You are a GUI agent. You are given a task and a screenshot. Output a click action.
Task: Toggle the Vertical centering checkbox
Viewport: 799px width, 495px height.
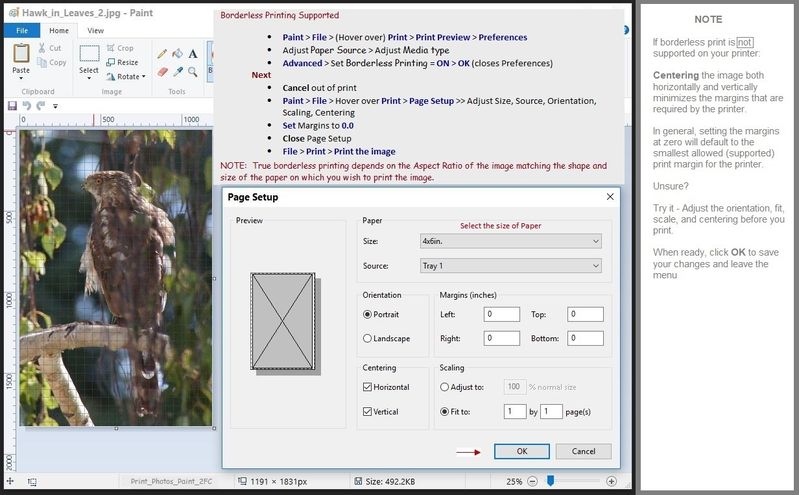368,410
